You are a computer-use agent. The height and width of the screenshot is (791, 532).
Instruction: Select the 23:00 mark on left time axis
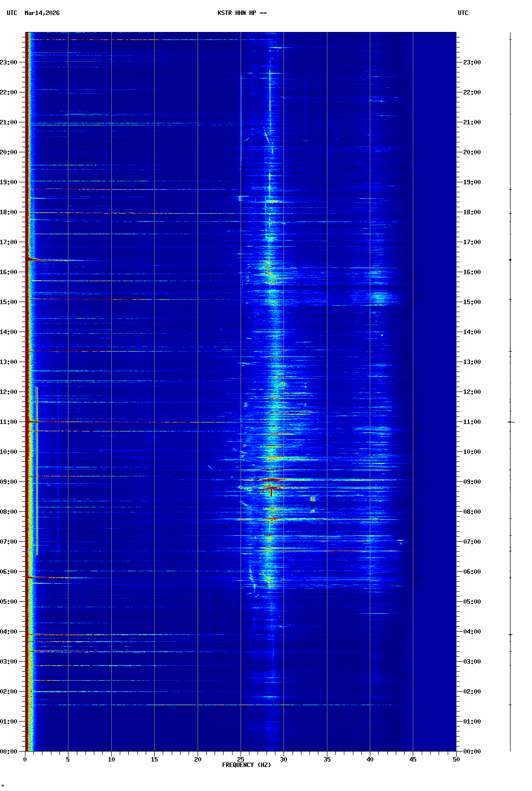9,62
